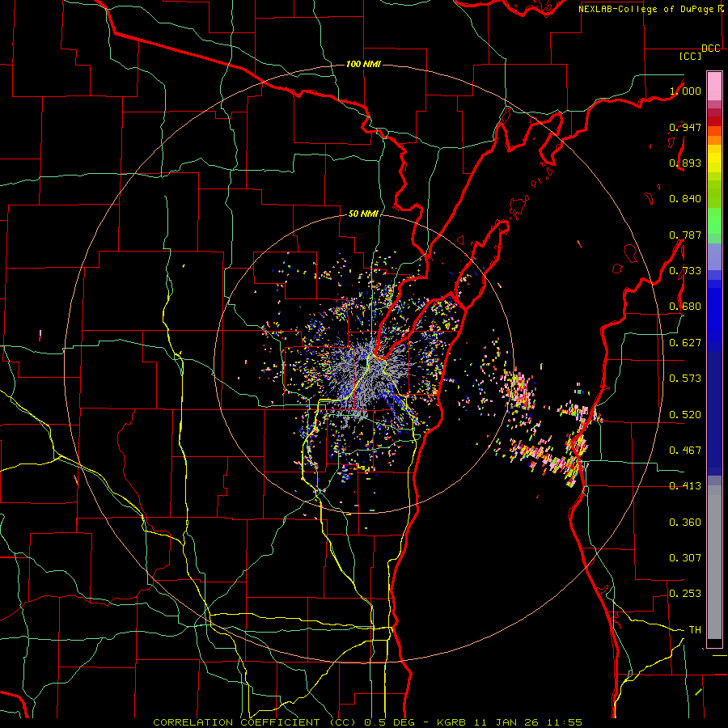
Task: Select the 0.680 scale value
Action: 685,307
